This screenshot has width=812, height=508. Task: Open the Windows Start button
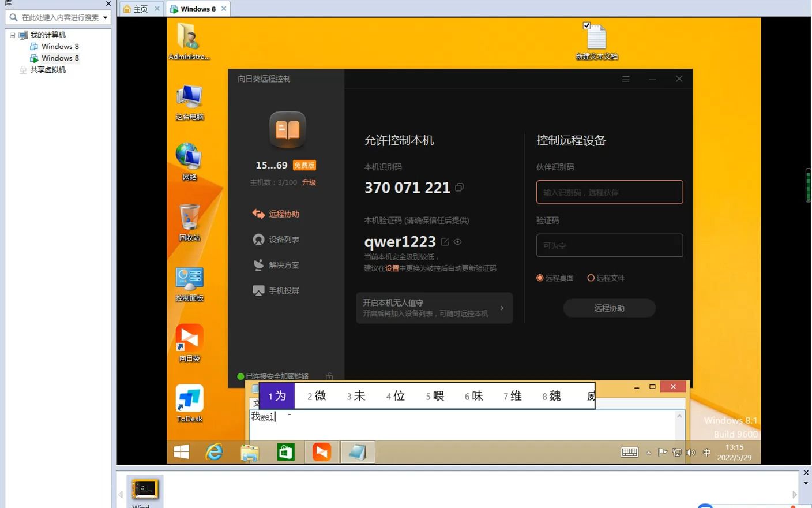(182, 452)
